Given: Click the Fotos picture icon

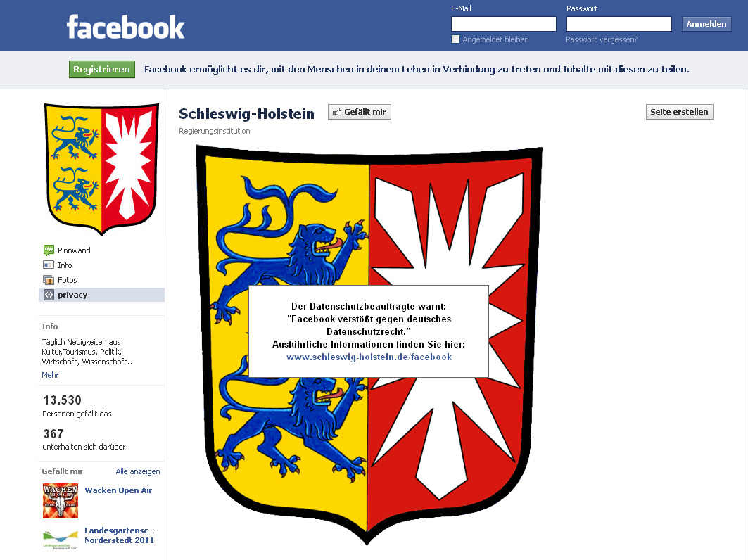Looking at the screenshot, I should pyautogui.click(x=49, y=280).
